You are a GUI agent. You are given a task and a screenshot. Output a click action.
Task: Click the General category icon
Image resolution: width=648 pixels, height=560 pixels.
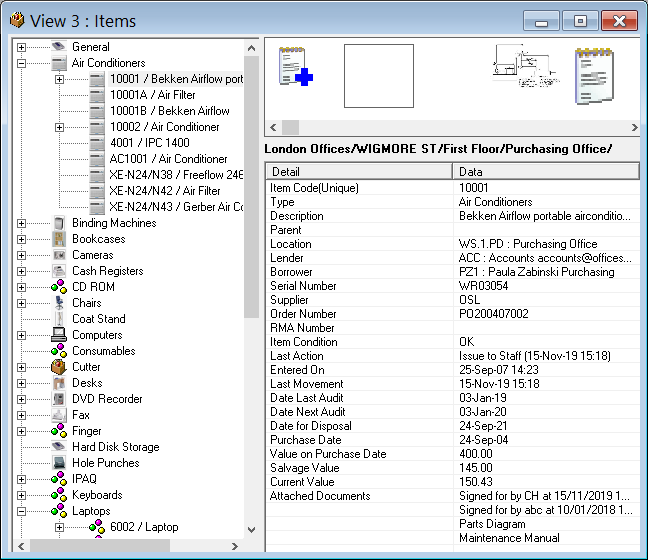click(59, 47)
